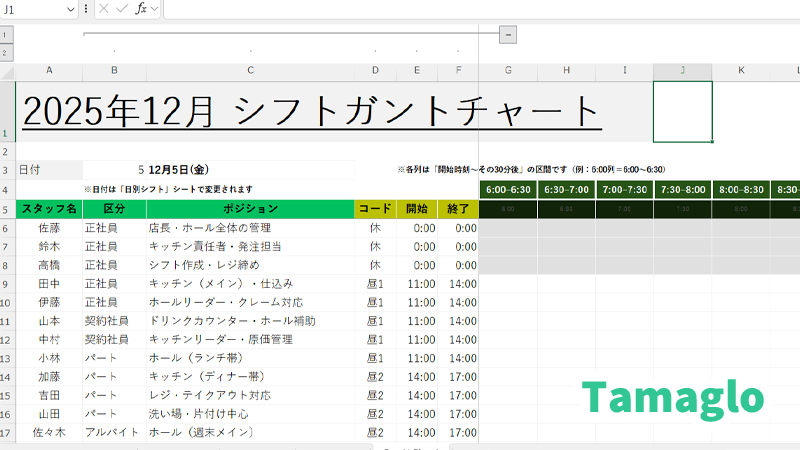Click the cell containing staff name 田中
The image size is (800, 450).
[x=49, y=284]
